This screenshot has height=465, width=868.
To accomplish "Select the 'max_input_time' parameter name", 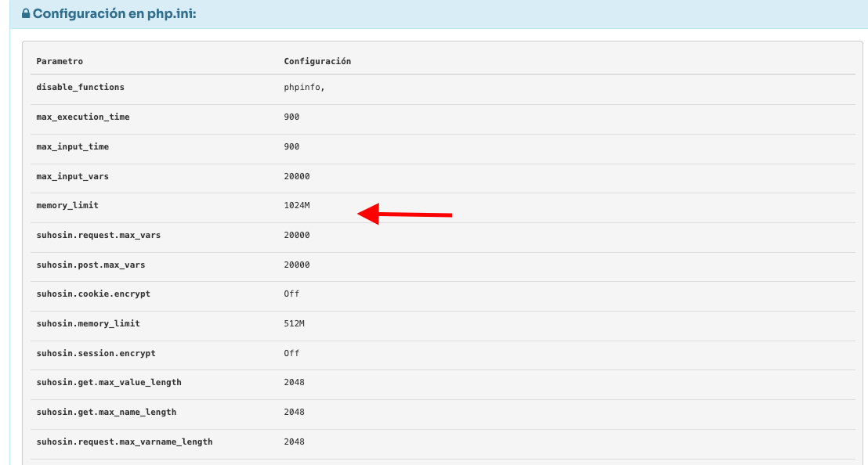I will pyautogui.click(x=73, y=146).
